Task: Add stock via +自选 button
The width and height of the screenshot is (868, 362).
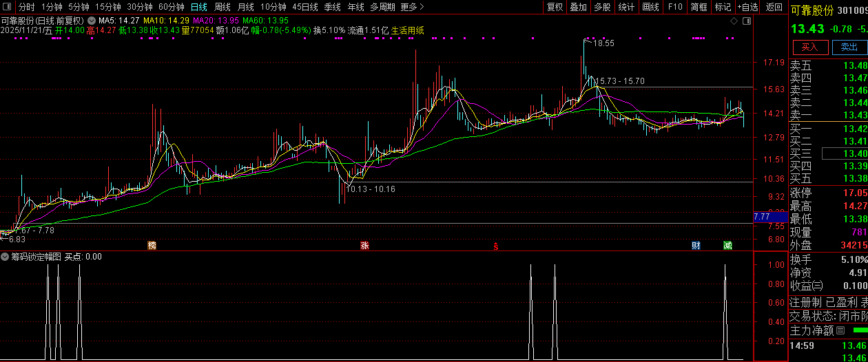Action: pyautogui.click(x=748, y=7)
